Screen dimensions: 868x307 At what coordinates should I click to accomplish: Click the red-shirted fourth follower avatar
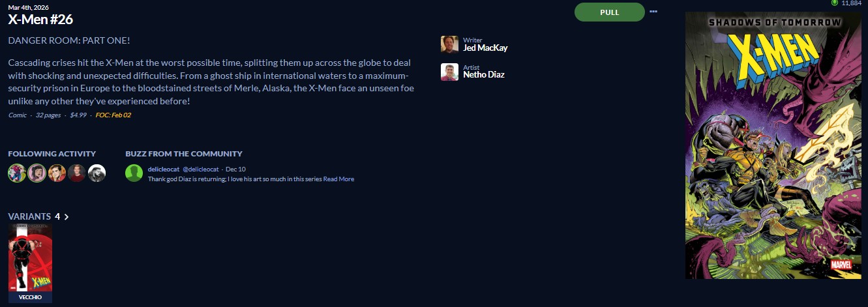click(x=77, y=173)
